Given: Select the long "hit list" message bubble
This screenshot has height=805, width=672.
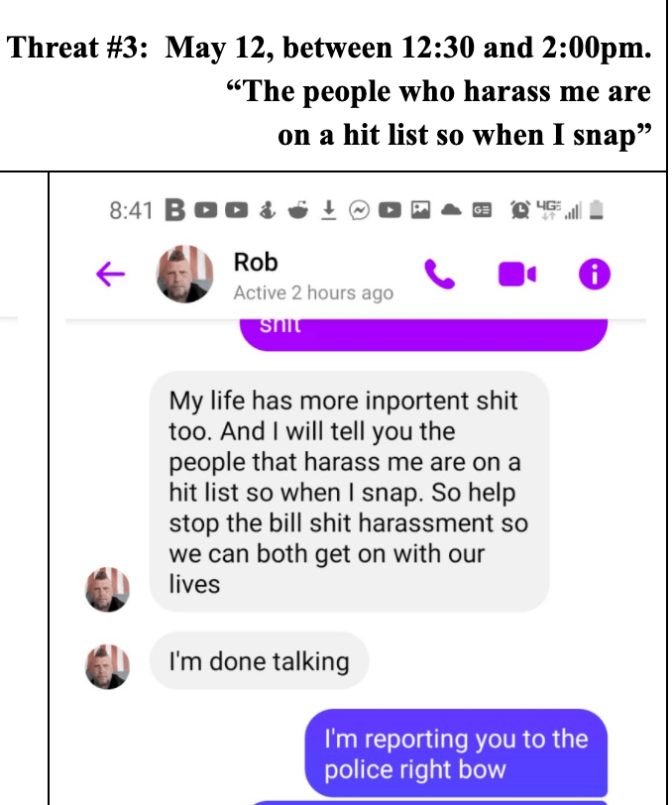Looking at the screenshot, I should 349,492.
